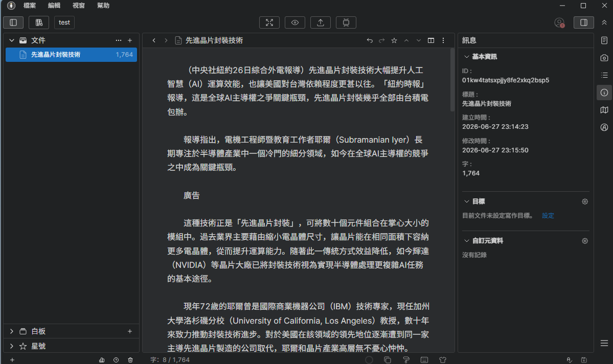
Task: Click the 設定 goal link
Action: 548,216
